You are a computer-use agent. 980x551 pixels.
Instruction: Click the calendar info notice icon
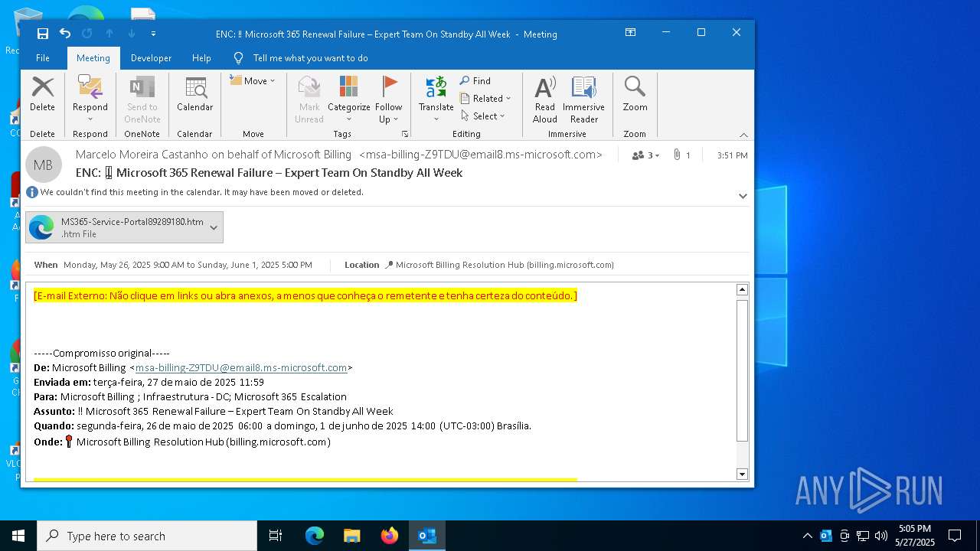32,192
